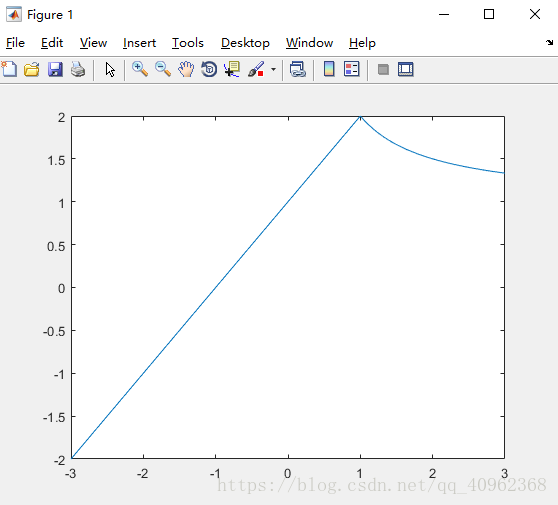
Task: Click the y-axis label 0.5
Action: tap(57, 246)
